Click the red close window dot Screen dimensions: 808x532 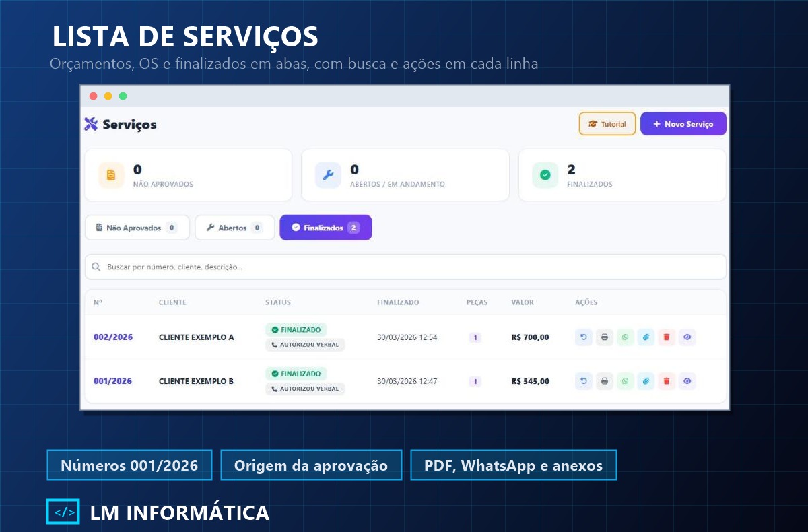(x=93, y=96)
